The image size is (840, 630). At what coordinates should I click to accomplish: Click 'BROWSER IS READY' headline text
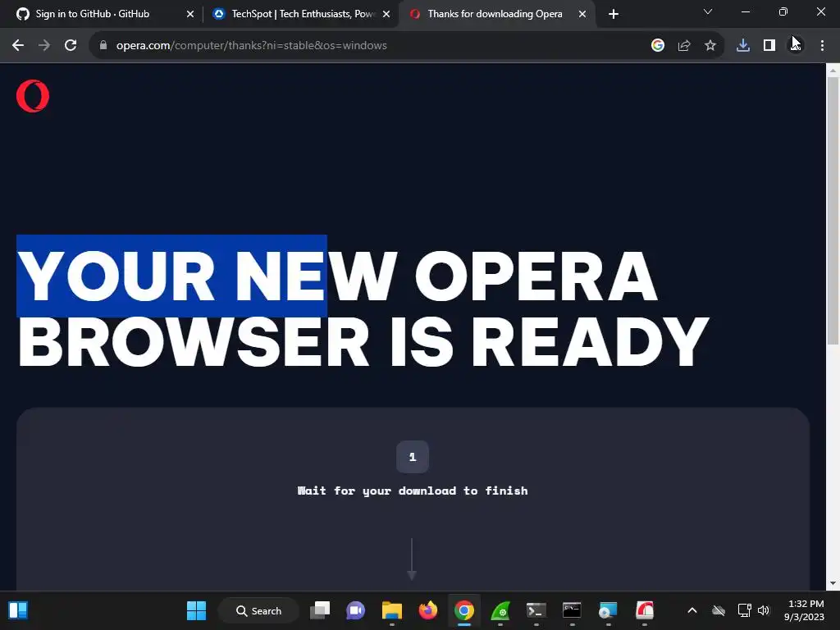click(363, 340)
